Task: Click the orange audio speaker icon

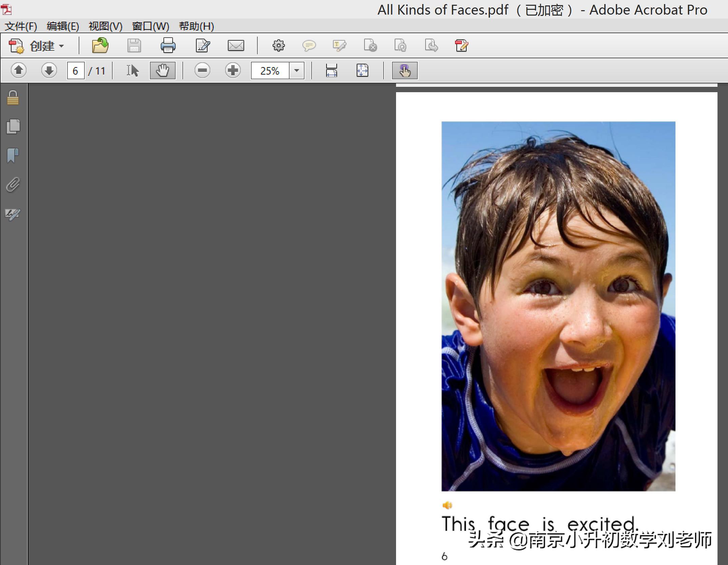Action: tap(447, 505)
